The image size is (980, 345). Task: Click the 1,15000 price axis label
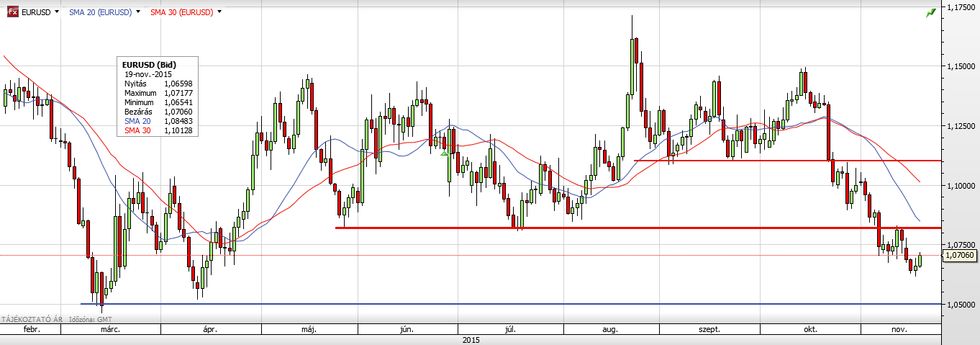(961, 66)
